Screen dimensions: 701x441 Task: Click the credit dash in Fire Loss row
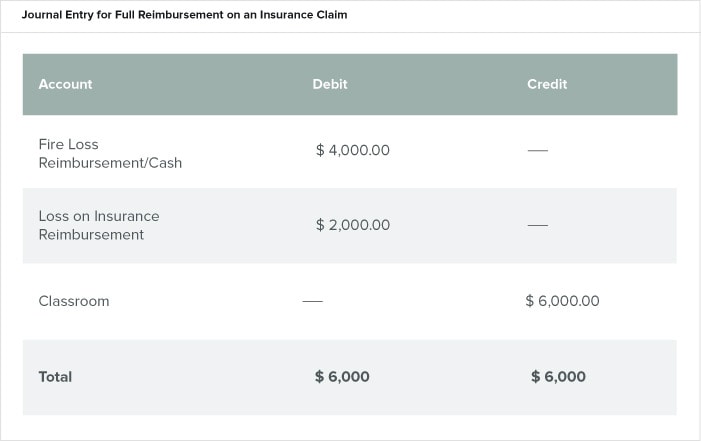point(537,150)
